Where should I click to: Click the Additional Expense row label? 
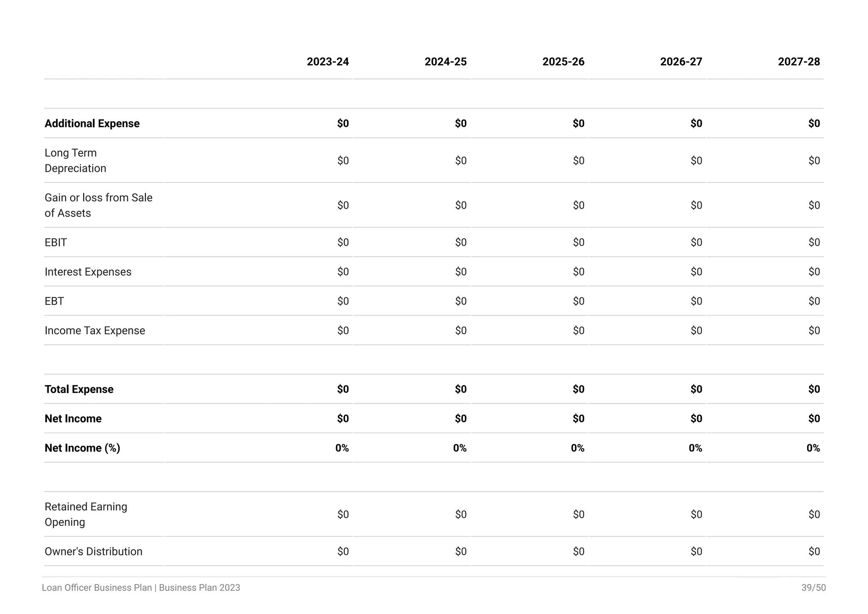click(x=92, y=123)
